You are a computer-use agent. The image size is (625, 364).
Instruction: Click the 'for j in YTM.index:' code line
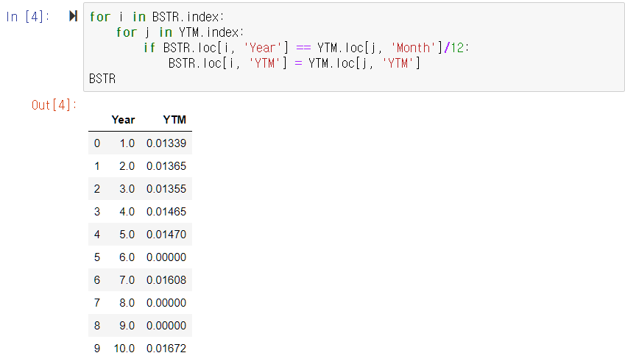180,32
